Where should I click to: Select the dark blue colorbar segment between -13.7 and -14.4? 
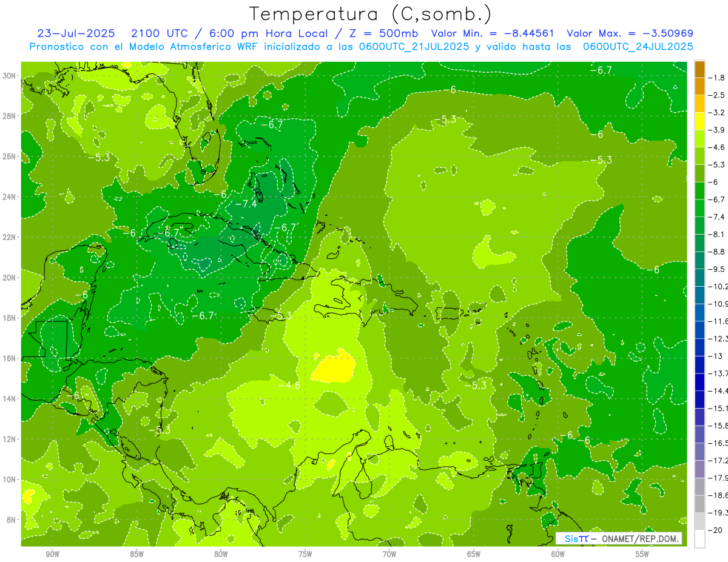699,382
